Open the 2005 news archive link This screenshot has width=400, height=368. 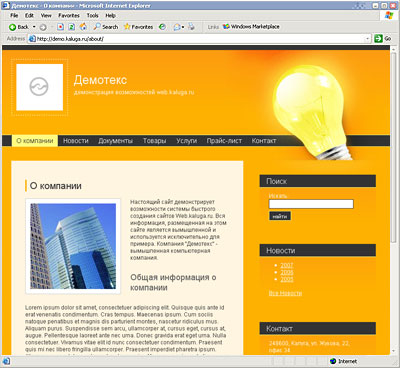pos(287,279)
